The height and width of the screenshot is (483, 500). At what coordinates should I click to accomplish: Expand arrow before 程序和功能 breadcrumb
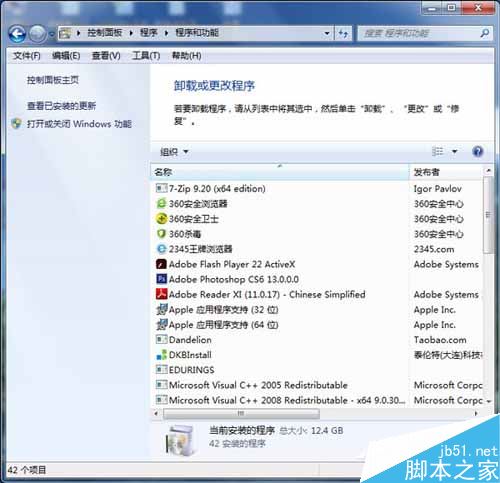167,33
